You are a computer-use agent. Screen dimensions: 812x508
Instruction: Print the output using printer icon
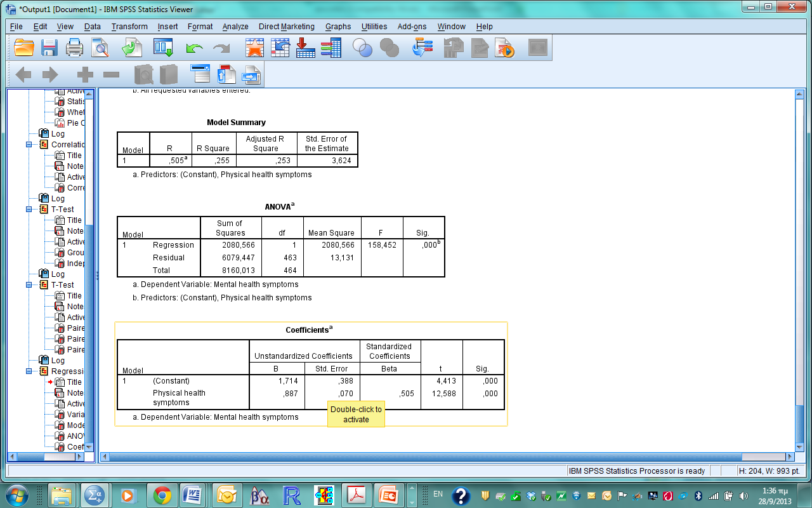pos(75,48)
